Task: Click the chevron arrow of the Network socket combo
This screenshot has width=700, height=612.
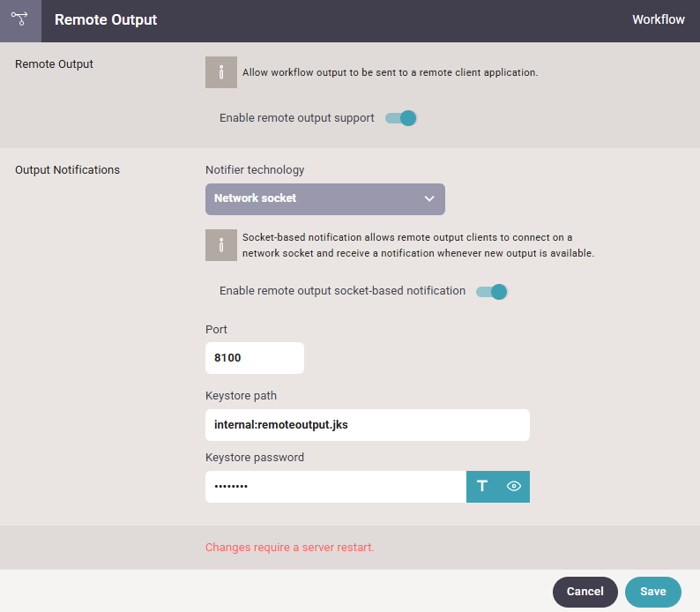Action: point(429,198)
